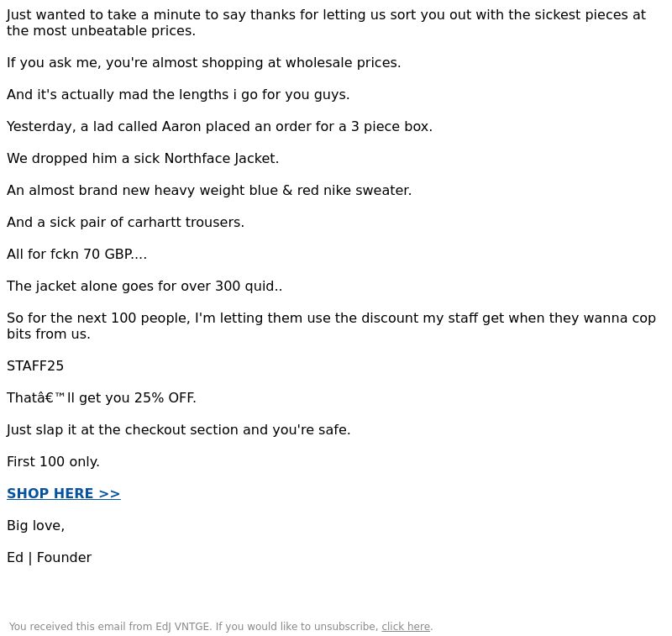Click the line about carhartt trousers
This screenshot has height=636, width=672.
coord(125,222)
